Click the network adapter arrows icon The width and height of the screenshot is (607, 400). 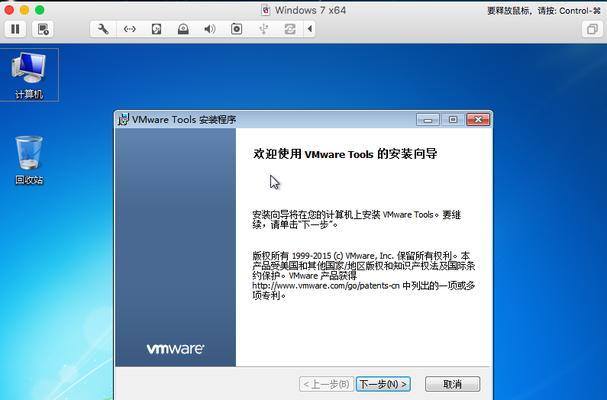(x=130, y=29)
